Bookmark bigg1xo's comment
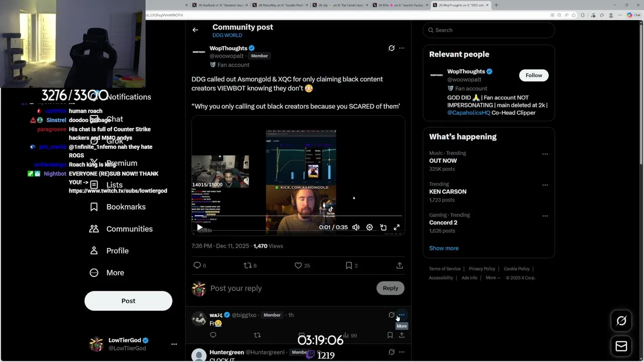Image resolution: width=644 pixels, height=362 pixels. pyautogui.click(x=390, y=335)
